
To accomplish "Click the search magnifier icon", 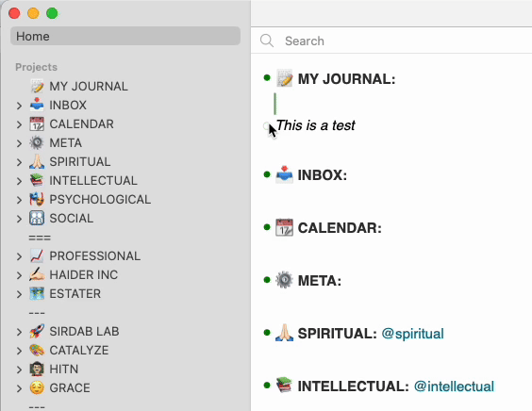I will 267,41.
